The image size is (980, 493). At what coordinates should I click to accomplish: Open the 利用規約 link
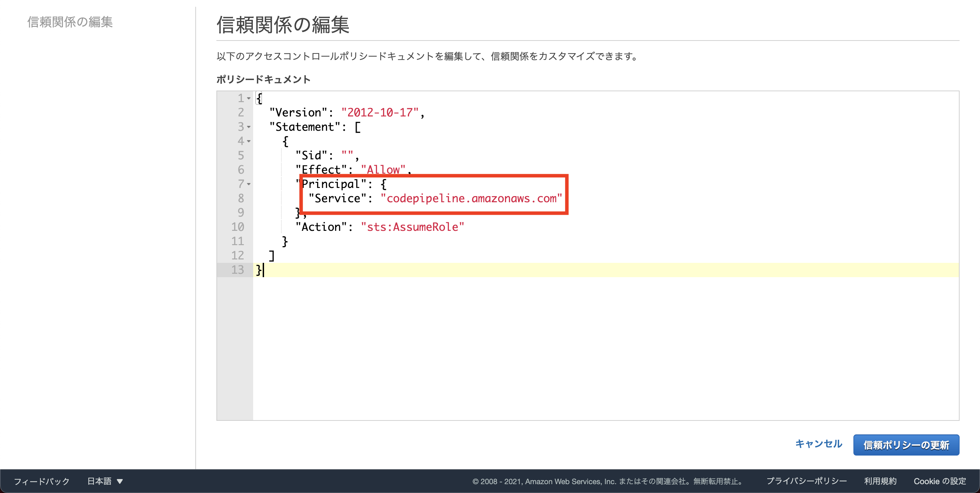[x=880, y=481]
